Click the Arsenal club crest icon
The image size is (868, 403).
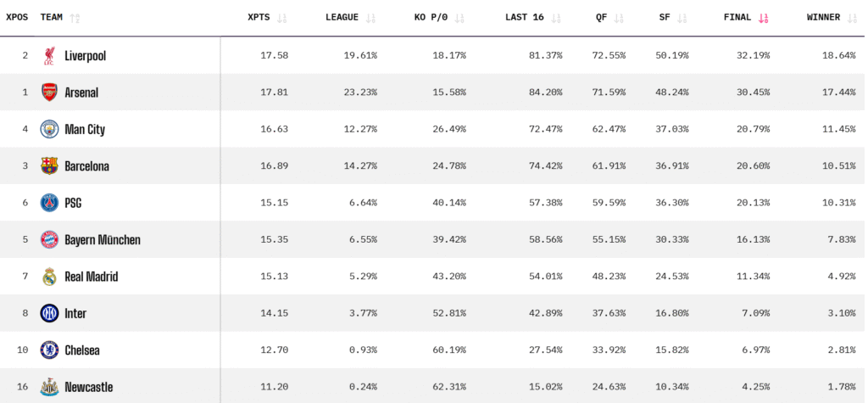coord(49,92)
